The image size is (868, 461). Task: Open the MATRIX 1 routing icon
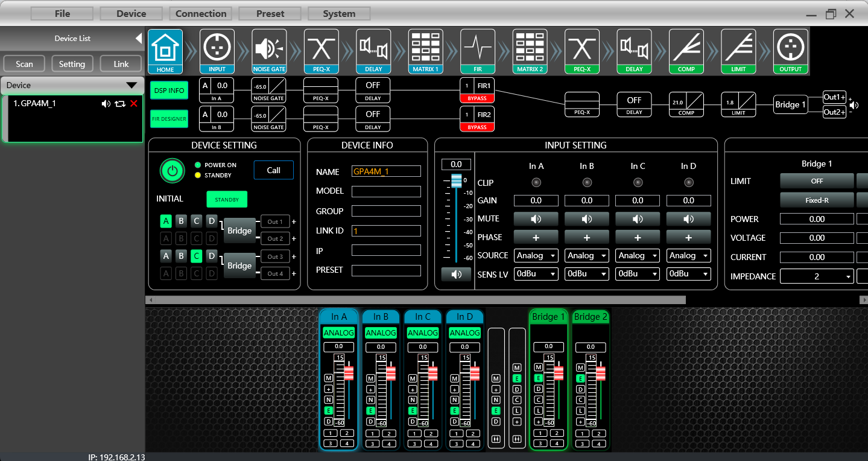pos(425,51)
